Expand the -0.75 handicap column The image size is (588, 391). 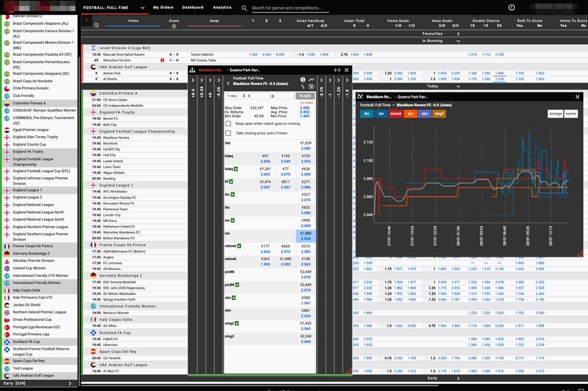[x=321, y=80]
